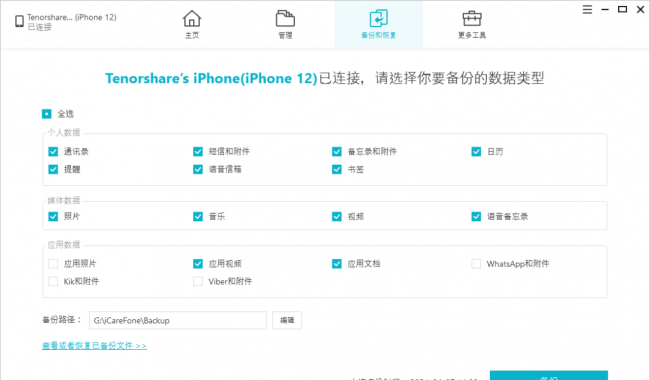Uncheck the 音乐 music checkbox
650x380 pixels.
pyautogui.click(x=198, y=216)
